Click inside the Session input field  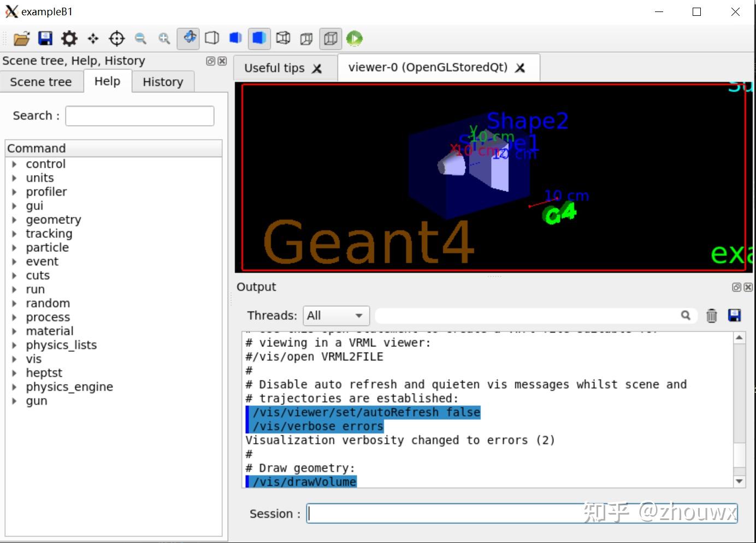click(492, 514)
